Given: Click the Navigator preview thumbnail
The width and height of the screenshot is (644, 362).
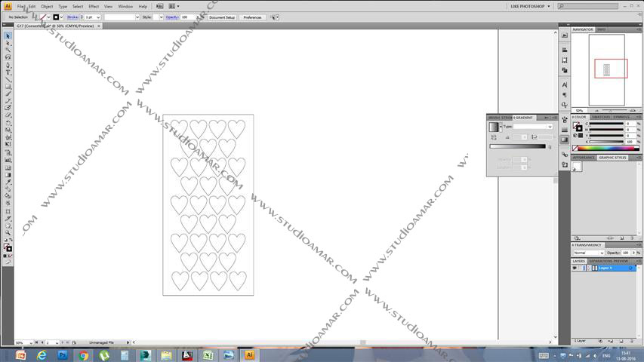Looking at the screenshot, I should click(x=606, y=70).
